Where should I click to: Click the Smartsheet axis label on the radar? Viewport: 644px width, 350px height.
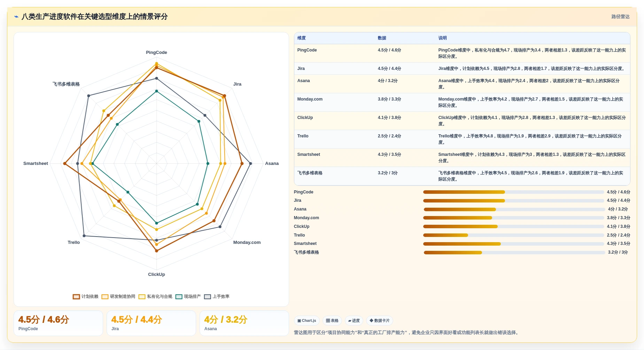(36, 164)
